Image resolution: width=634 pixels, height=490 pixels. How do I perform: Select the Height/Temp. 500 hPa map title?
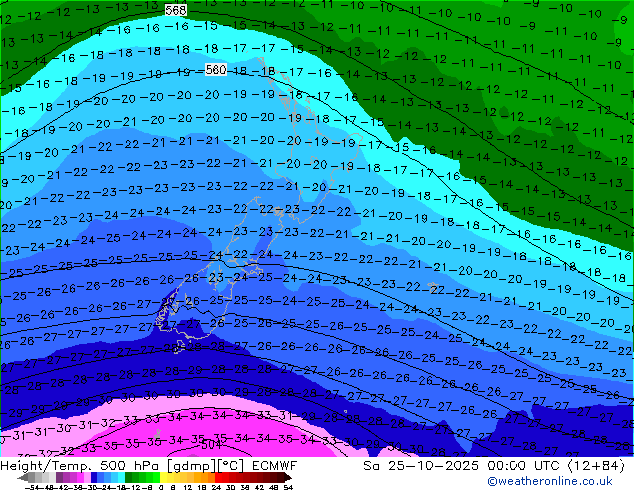click(x=82, y=466)
